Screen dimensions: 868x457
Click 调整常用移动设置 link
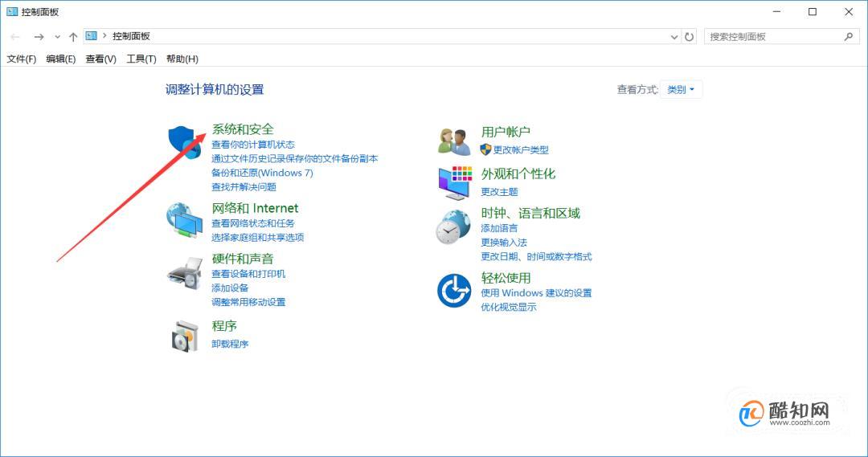pos(248,302)
